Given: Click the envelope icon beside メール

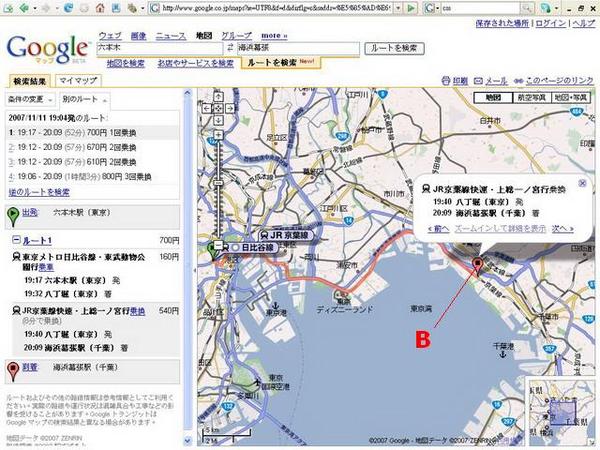Looking at the screenshot, I should point(478,81).
